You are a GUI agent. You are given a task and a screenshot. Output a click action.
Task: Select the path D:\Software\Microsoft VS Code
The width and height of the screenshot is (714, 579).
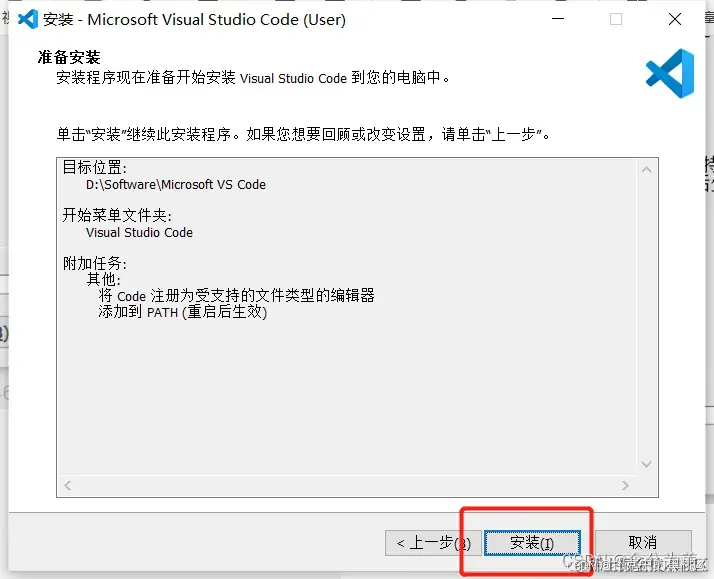[x=176, y=184]
